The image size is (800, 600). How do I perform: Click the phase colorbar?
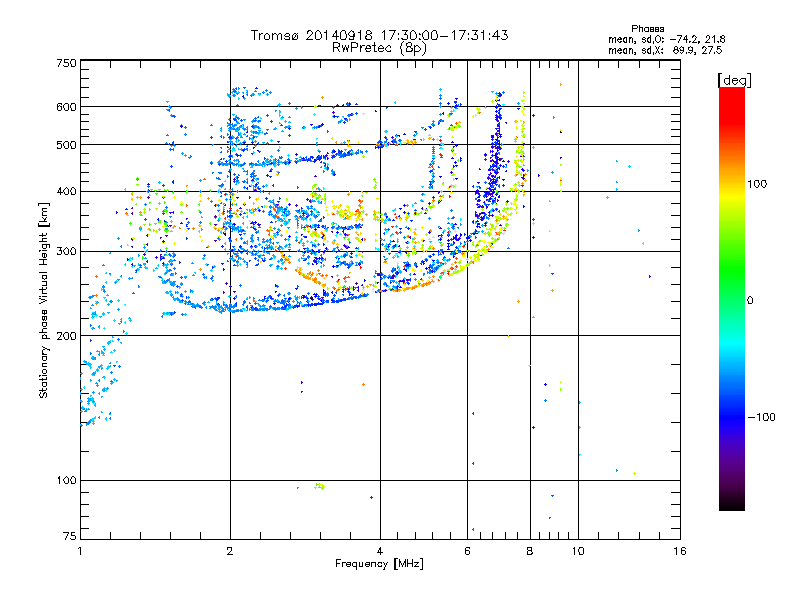[732, 298]
